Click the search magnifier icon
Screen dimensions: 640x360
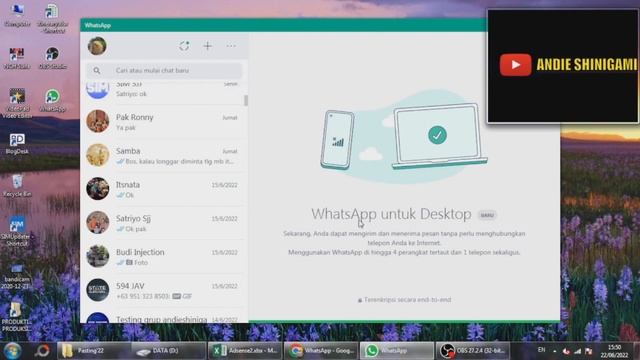pyautogui.click(x=97, y=71)
